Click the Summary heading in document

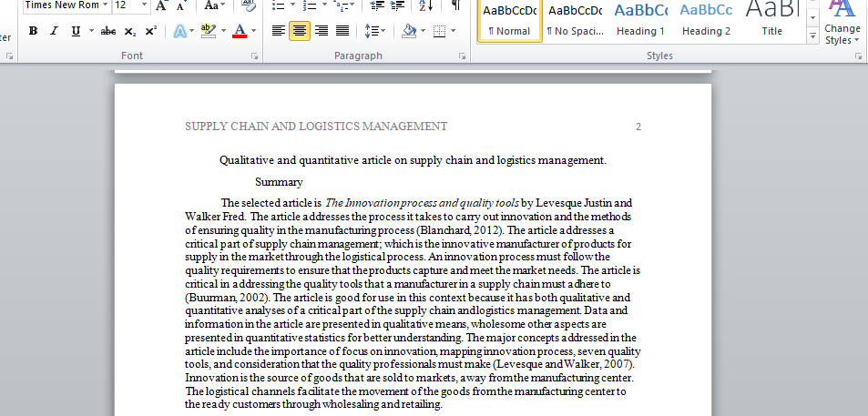[279, 182]
